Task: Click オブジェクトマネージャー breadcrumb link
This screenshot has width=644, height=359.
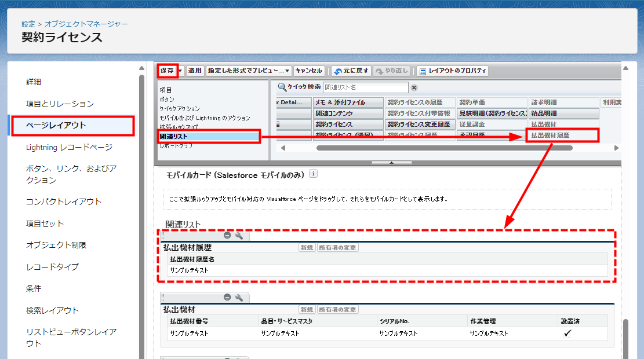Action: pyautogui.click(x=86, y=24)
